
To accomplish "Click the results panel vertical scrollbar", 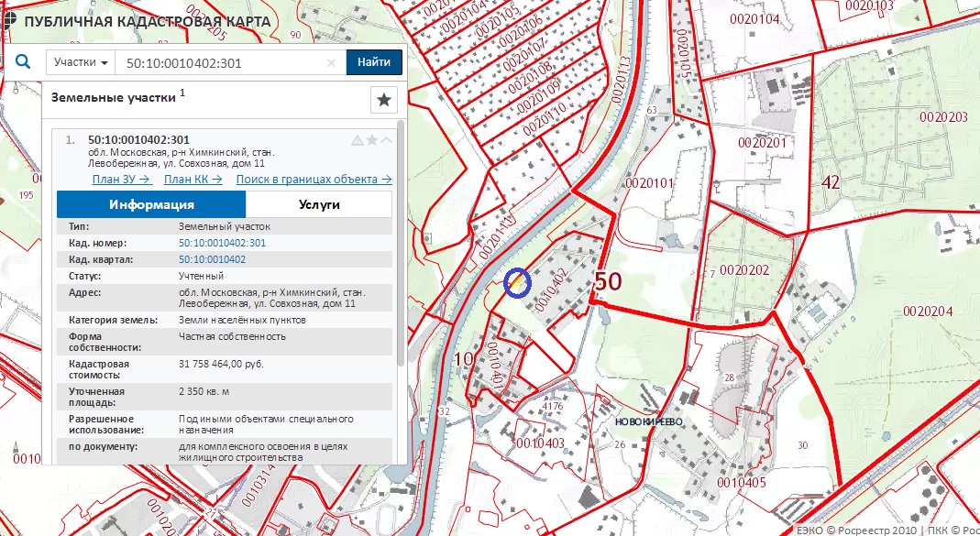I will point(402,244).
